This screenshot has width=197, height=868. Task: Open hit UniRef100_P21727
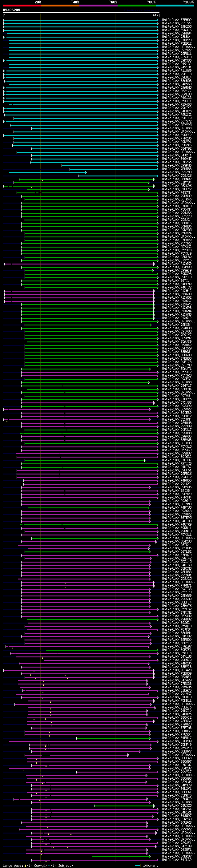point(177,23)
